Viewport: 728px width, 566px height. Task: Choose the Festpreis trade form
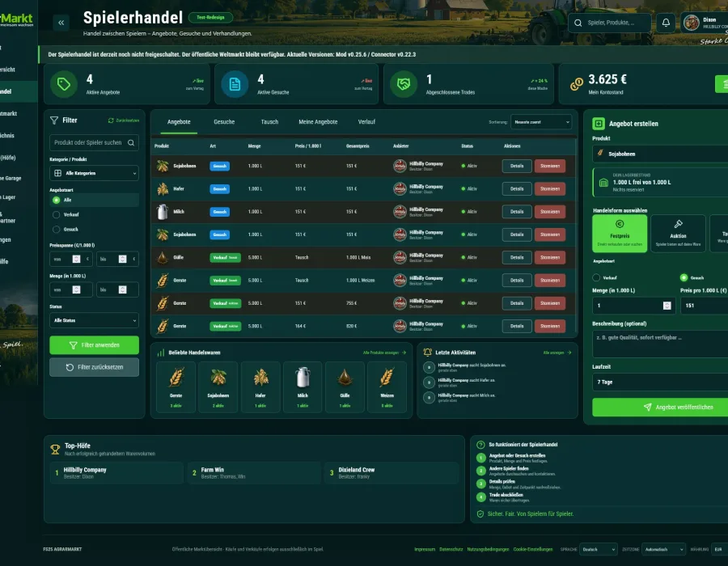(620, 234)
